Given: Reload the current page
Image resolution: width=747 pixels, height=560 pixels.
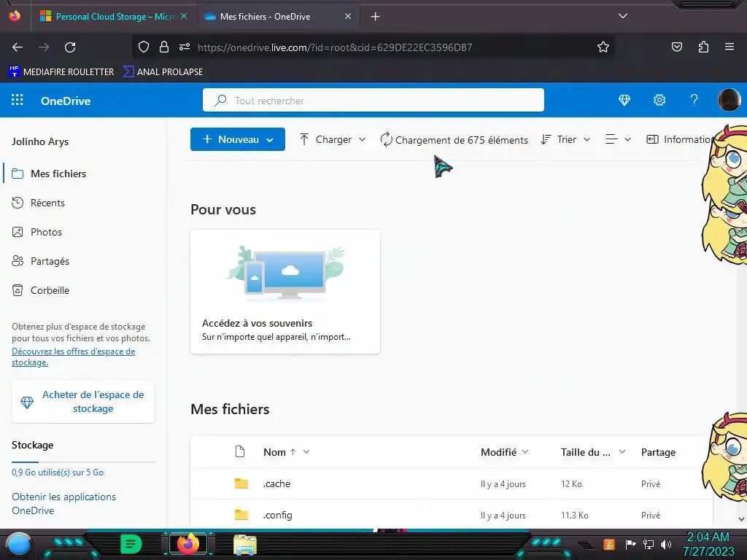Looking at the screenshot, I should pos(70,47).
